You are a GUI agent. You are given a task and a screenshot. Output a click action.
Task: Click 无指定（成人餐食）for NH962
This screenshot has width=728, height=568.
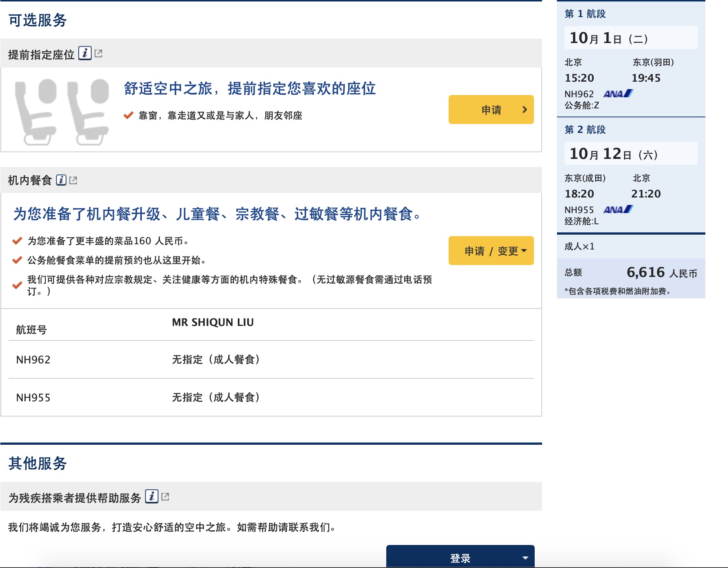coord(216,359)
